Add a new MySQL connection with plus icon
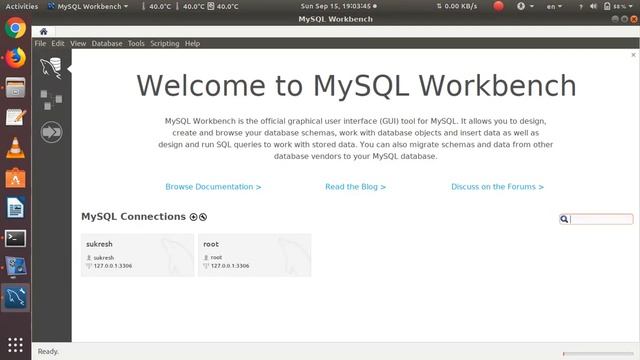Image resolution: width=640 pixels, height=360 pixels. [x=193, y=217]
